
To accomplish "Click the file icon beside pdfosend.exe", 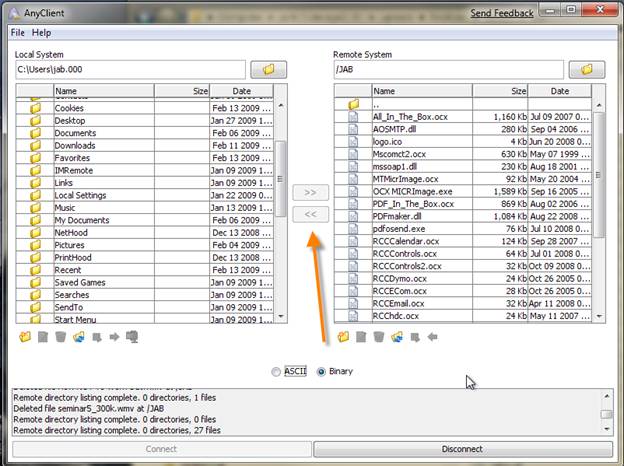I will click(353, 229).
